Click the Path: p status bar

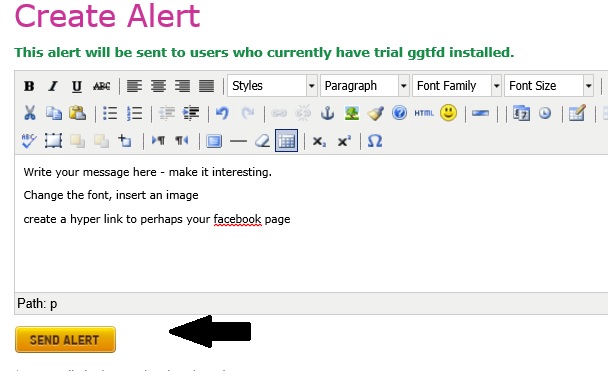click(311, 304)
